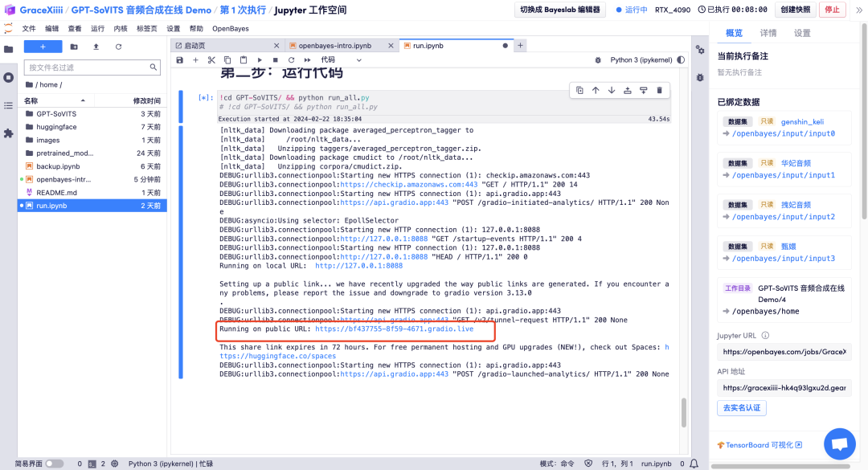Image resolution: width=868 pixels, height=470 pixels.
Task: Click the right panel's horizontal scrollbar
Action: 780,466
